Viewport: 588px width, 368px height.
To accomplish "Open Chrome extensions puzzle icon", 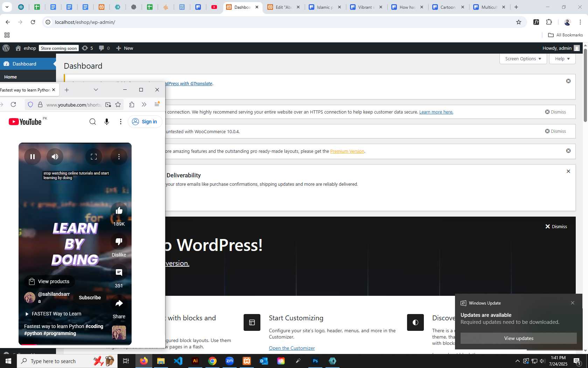I will (x=549, y=22).
